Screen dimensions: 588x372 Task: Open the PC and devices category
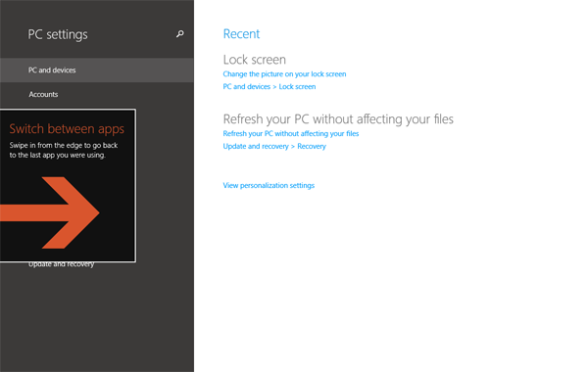tap(97, 70)
